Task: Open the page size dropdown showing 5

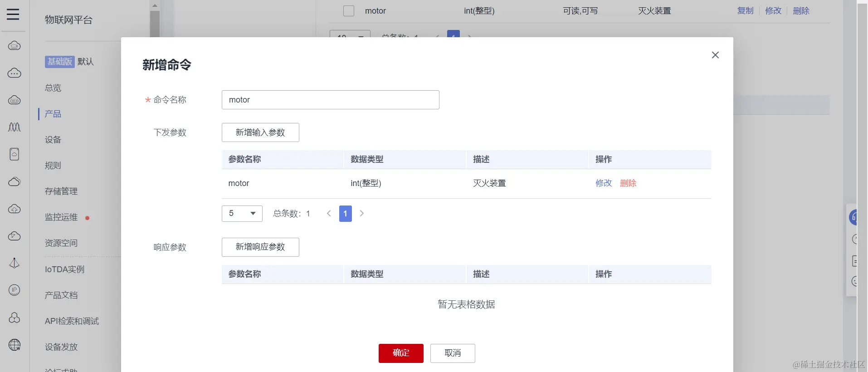Action: (x=242, y=213)
